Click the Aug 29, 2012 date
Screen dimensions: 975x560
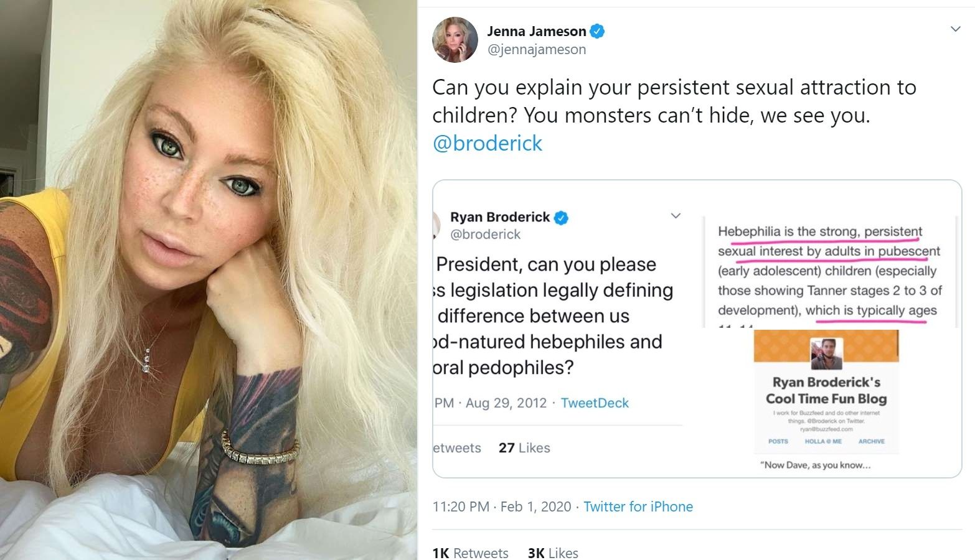(x=506, y=403)
